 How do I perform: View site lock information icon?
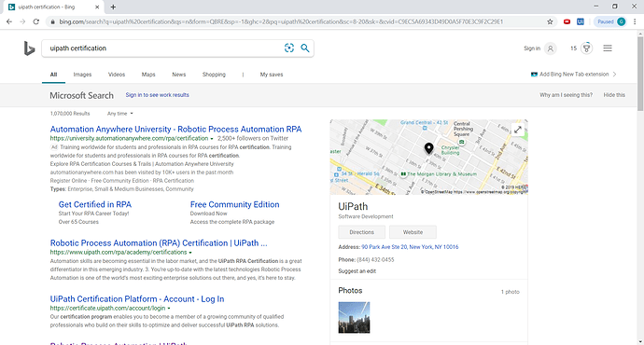point(52,21)
